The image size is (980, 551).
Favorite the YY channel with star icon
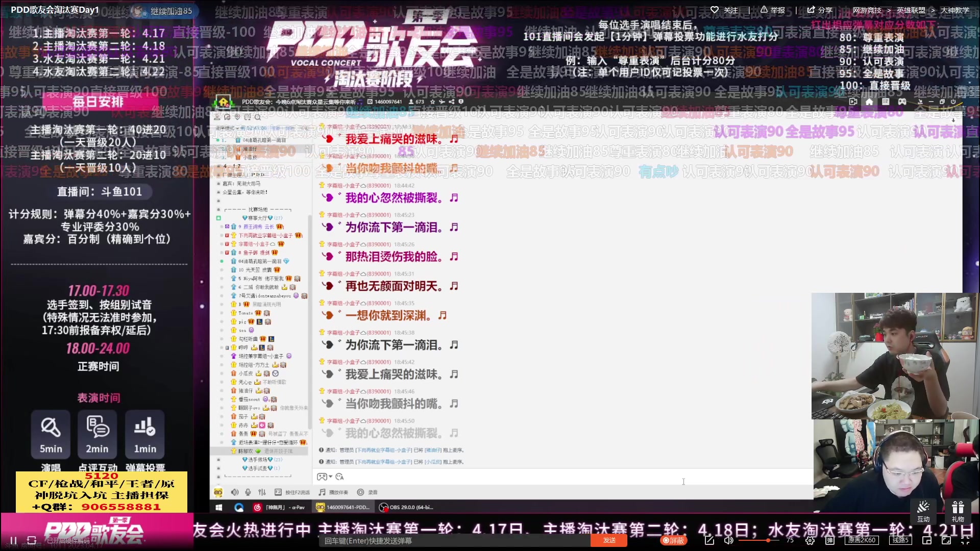pyautogui.click(x=433, y=102)
